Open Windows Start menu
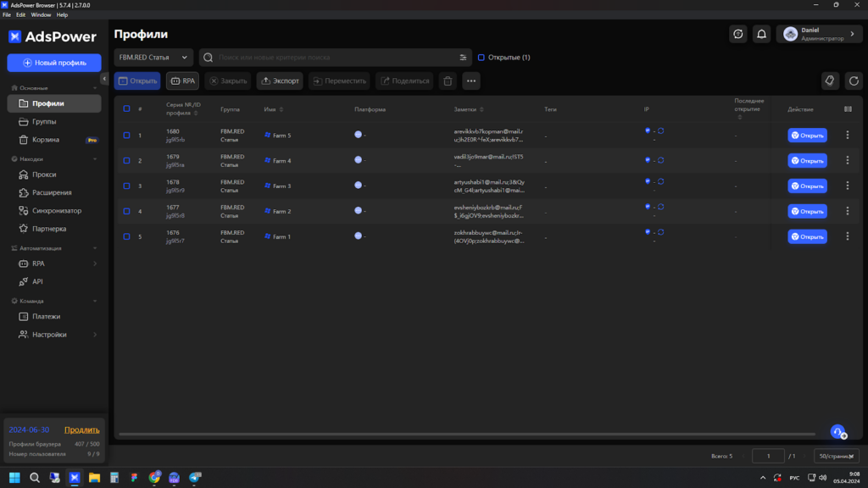868x488 pixels. (x=15, y=478)
